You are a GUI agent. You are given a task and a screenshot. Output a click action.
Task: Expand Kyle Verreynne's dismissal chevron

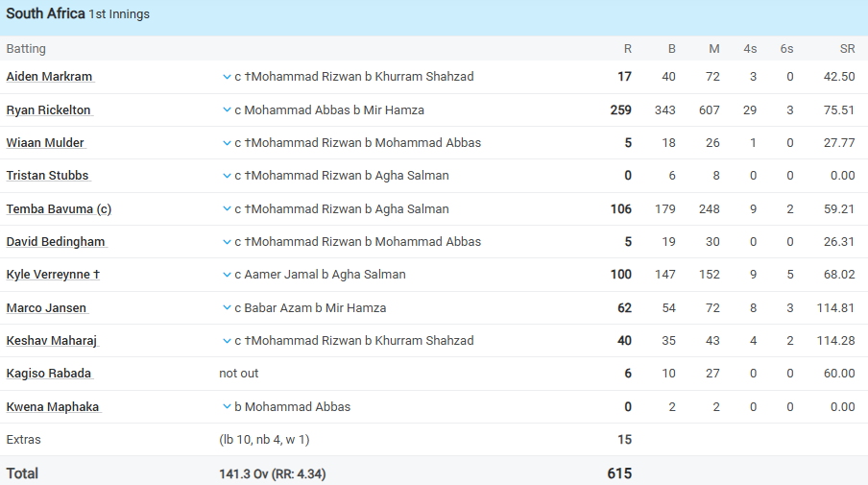[227, 275]
